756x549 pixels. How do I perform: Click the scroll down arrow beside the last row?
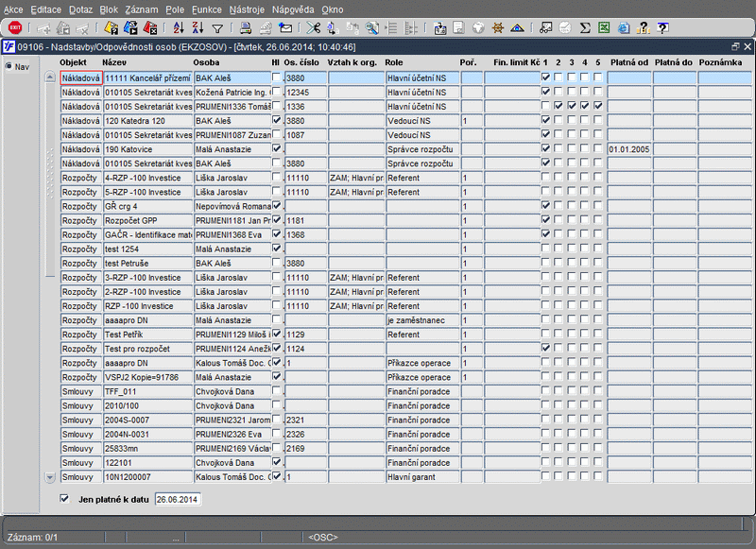50,477
